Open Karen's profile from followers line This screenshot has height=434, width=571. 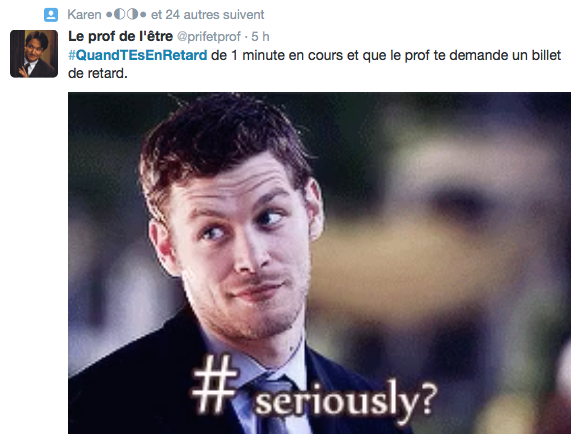84,15
